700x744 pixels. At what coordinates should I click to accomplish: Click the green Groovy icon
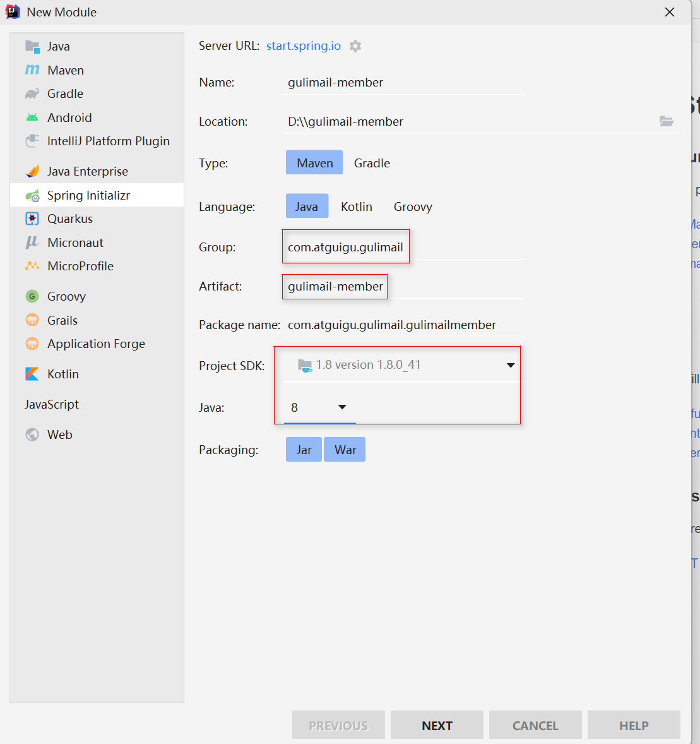[32, 297]
